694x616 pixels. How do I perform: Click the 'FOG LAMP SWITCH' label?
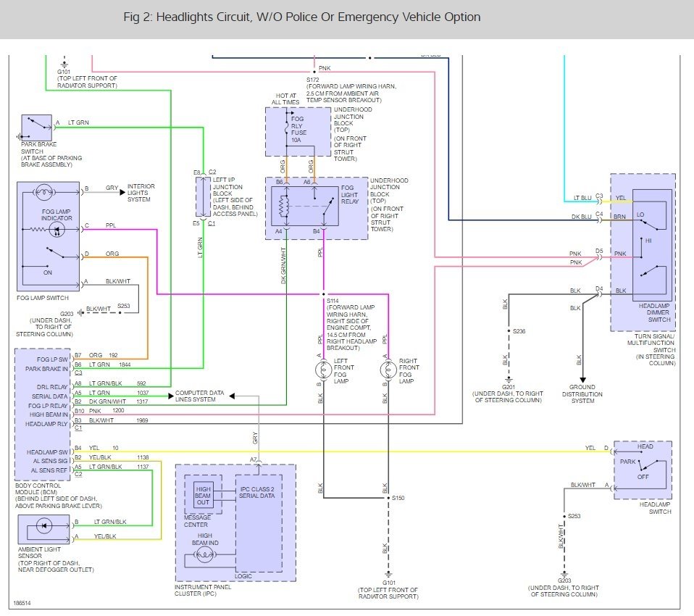pos(43,298)
